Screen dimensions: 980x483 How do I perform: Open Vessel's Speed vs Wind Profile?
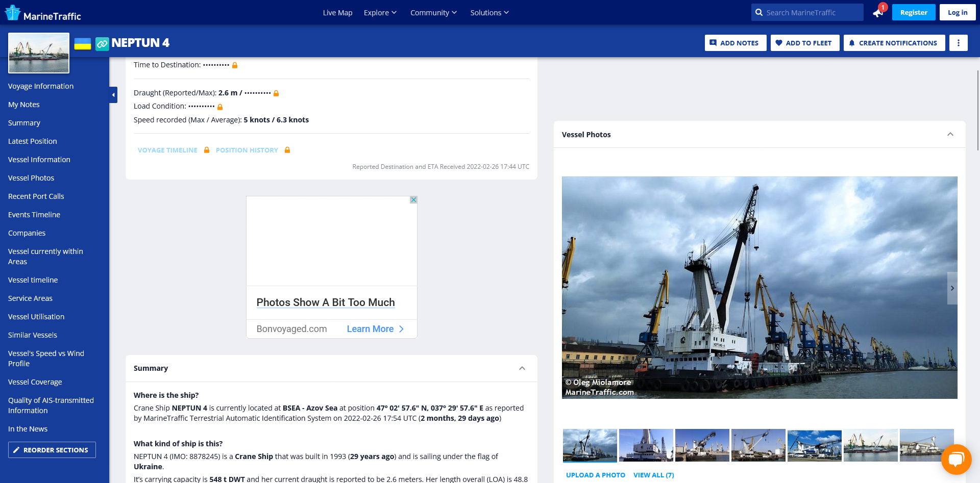(x=46, y=359)
